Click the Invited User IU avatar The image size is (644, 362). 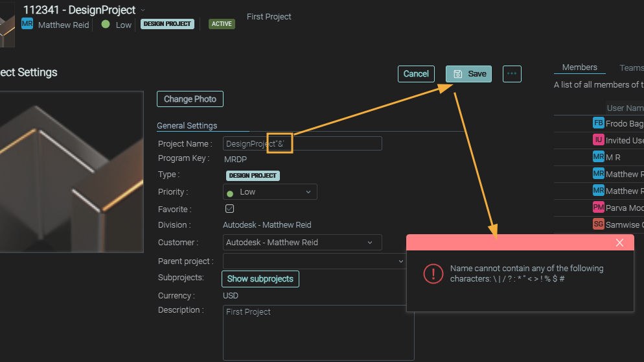(599, 139)
